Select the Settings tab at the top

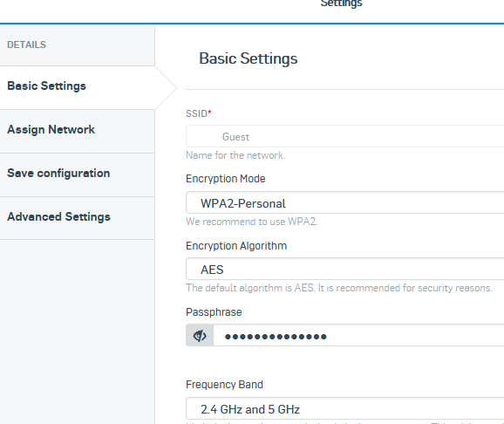[341, 3]
